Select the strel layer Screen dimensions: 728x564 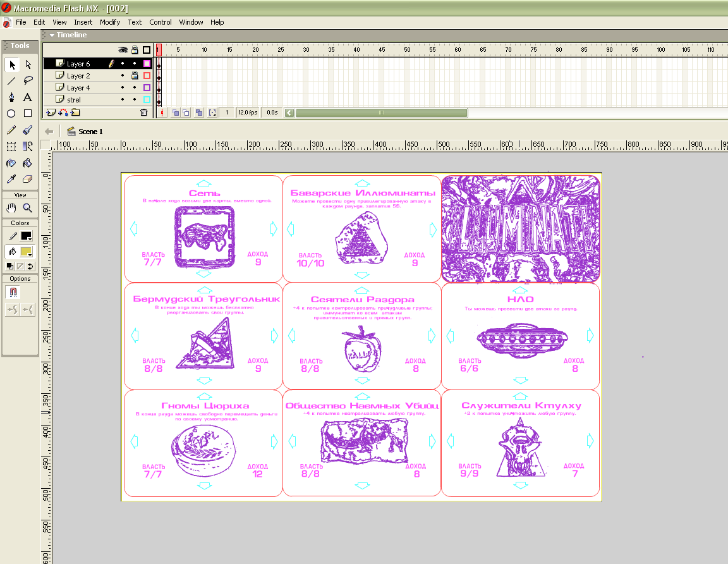[x=74, y=99]
